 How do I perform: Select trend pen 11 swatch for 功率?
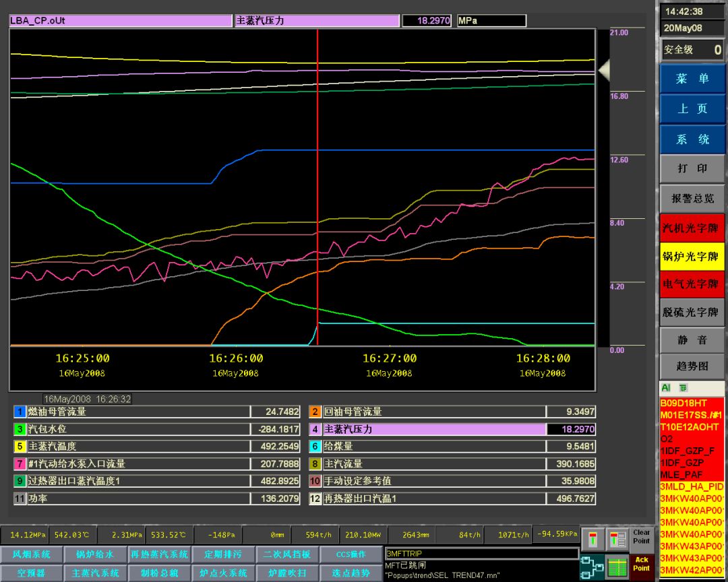pos(20,498)
